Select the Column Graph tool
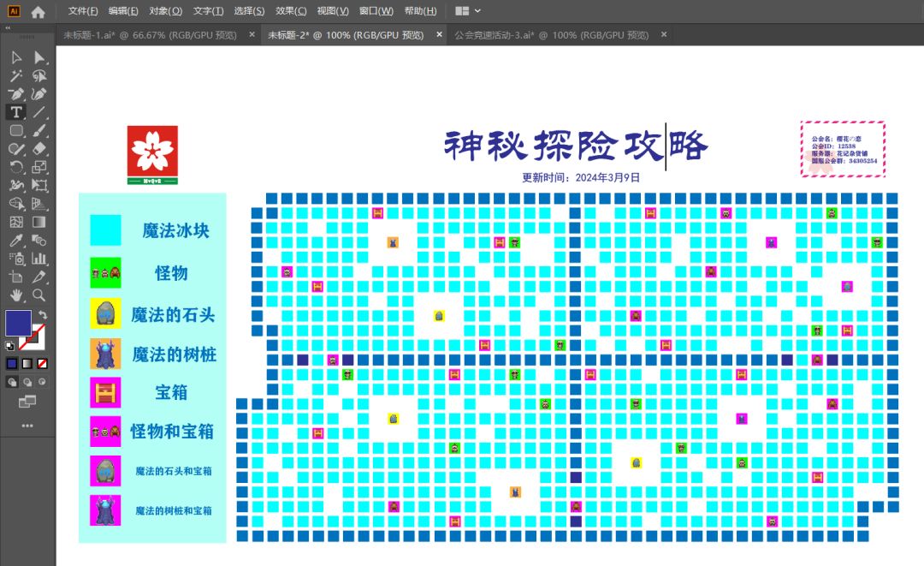The height and width of the screenshot is (566, 924). click(x=38, y=259)
